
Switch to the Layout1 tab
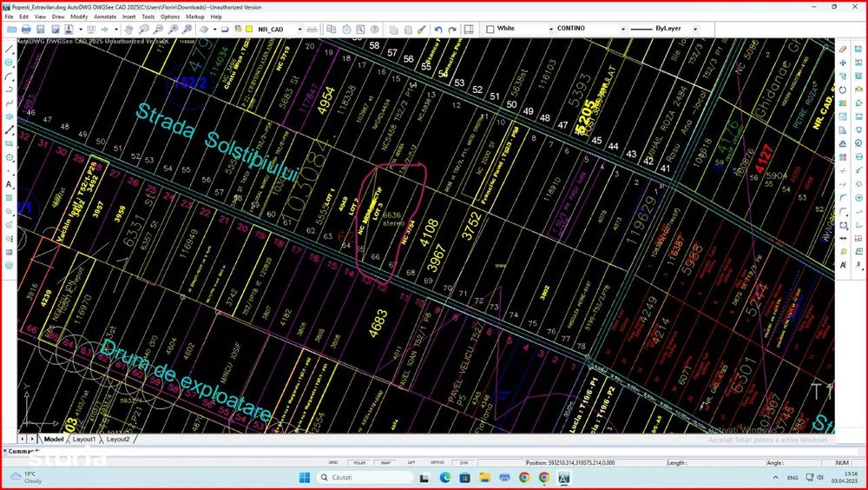(x=84, y=439)
